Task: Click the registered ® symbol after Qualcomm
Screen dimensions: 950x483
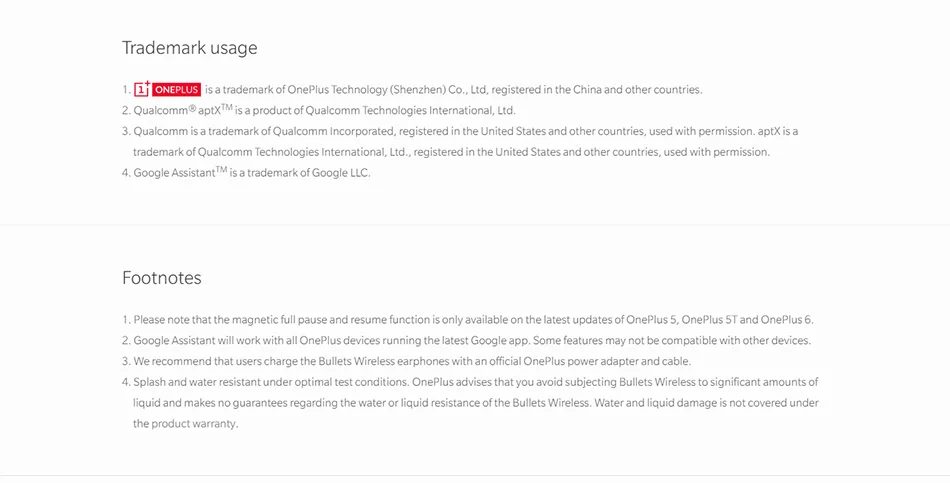Action: click(x=192, y=109)
